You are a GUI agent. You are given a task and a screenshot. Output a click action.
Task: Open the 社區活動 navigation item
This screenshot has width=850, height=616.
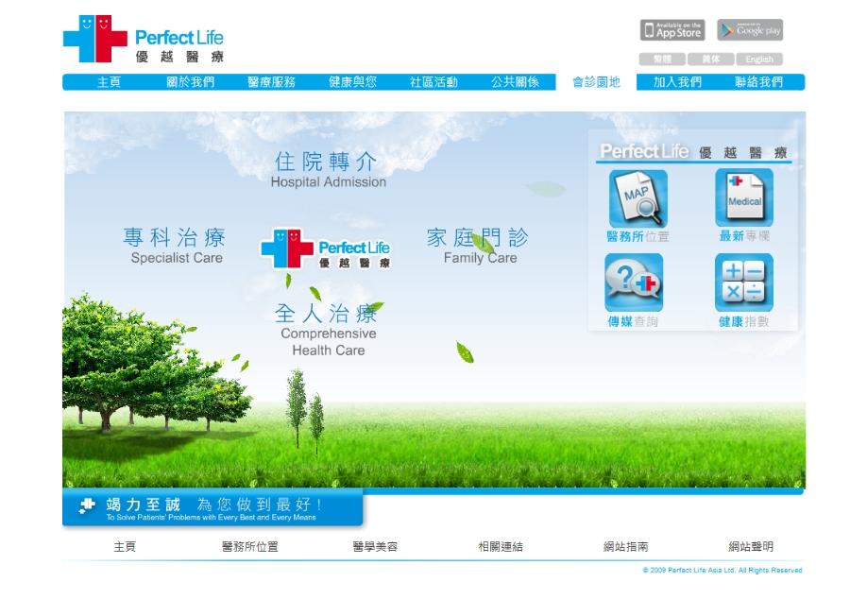(433, 82)
